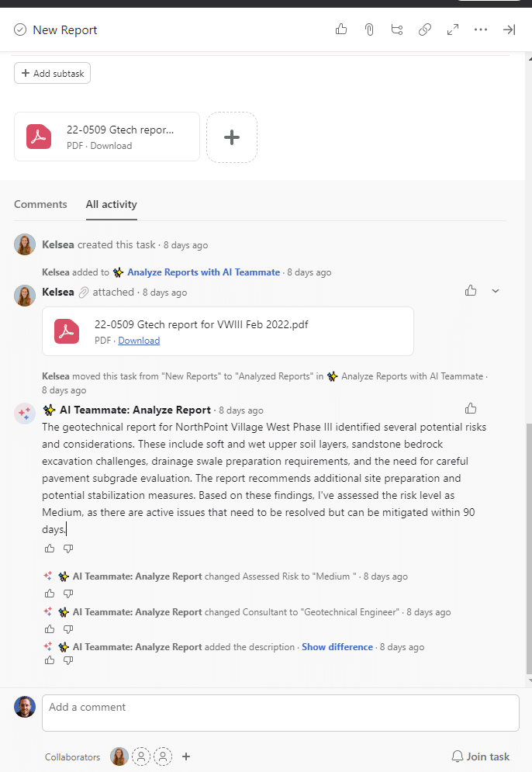Show difference in the added description

(x=337, y=646)
